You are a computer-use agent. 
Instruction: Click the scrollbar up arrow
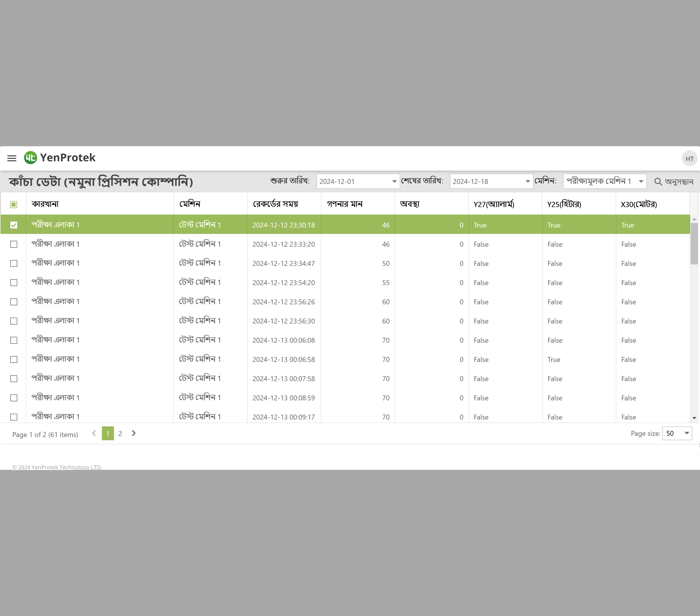pos(694,219)
